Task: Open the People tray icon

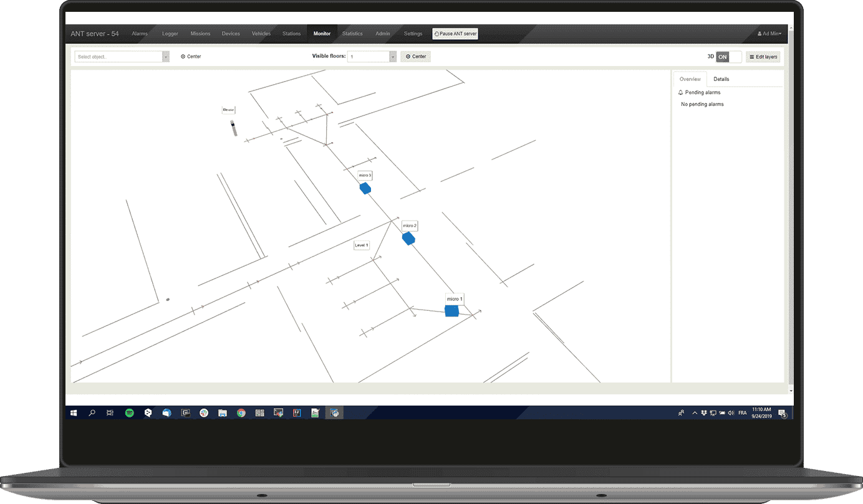Action: click(x=682, y=413)
